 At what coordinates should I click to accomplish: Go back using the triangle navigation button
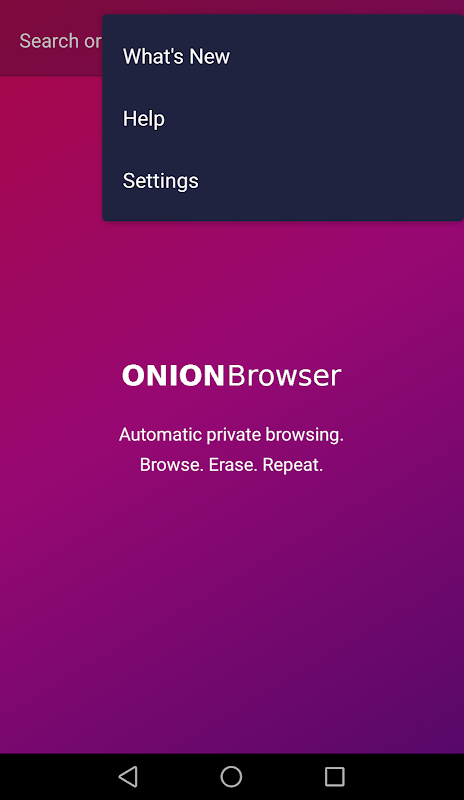point(128,777)
